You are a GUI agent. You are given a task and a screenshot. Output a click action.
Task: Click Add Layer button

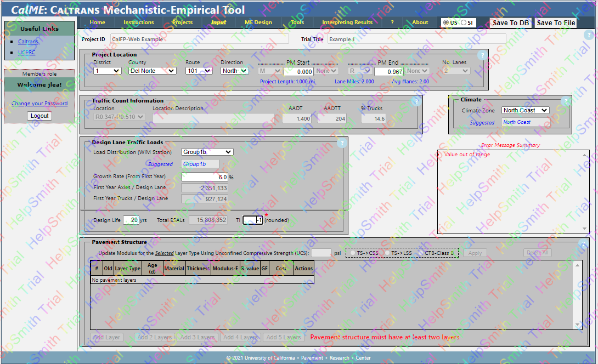point(106,337)
